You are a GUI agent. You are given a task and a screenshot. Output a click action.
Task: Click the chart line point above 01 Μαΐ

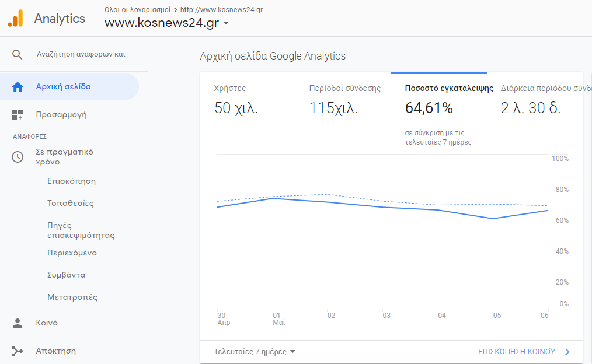[x=273, y=198]
